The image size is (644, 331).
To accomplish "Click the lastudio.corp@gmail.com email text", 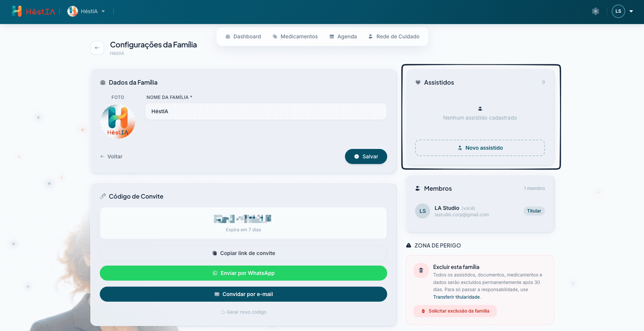I will 462,215.
